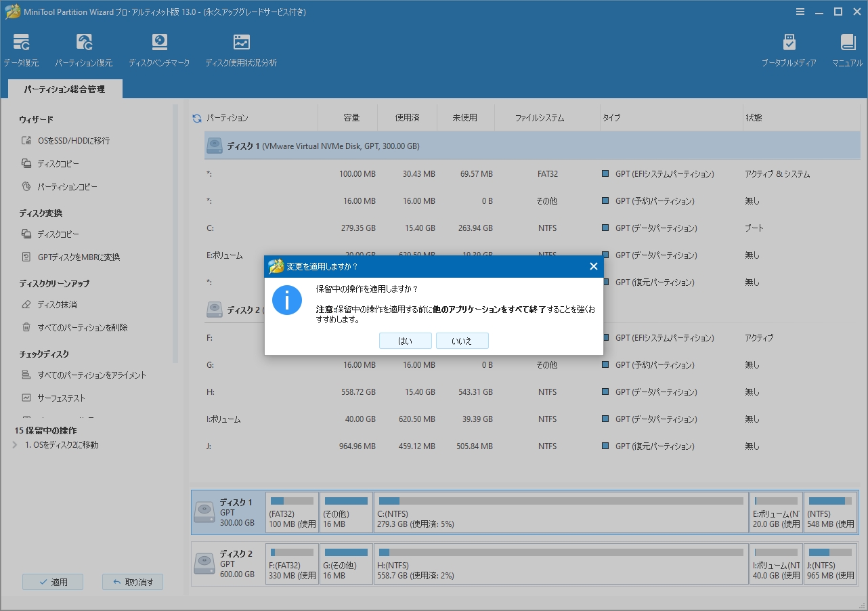
Task: Switch to the パーティション総合管理 tab
Action: coord(64,89)
